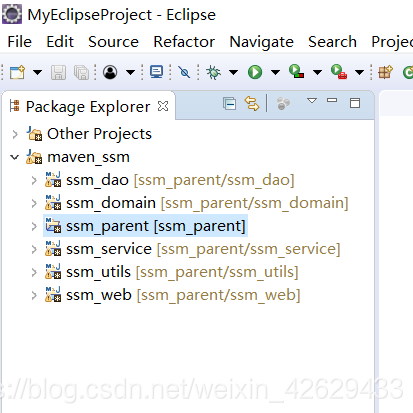Click the Coverage run icon
The width and height of the screenshot is (413, 413).
[x=296, y=71]
